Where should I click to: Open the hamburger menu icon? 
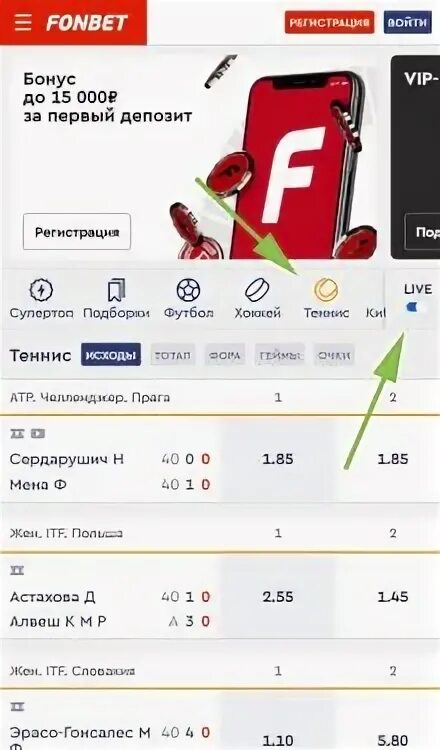22,22
